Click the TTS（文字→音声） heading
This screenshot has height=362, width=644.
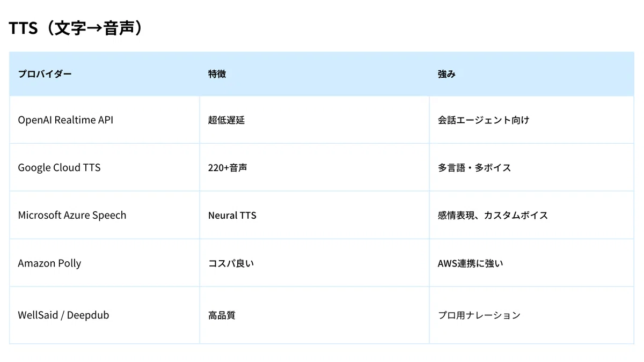[77, 28]
